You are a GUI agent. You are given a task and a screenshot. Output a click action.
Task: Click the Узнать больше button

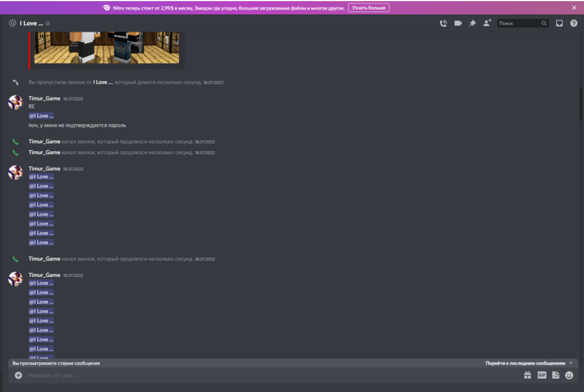tap(369, 8)
